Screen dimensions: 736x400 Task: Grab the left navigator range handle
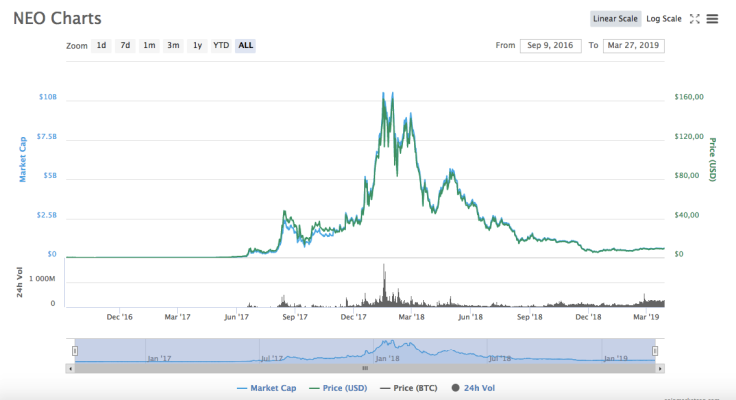tap(75, 351)
